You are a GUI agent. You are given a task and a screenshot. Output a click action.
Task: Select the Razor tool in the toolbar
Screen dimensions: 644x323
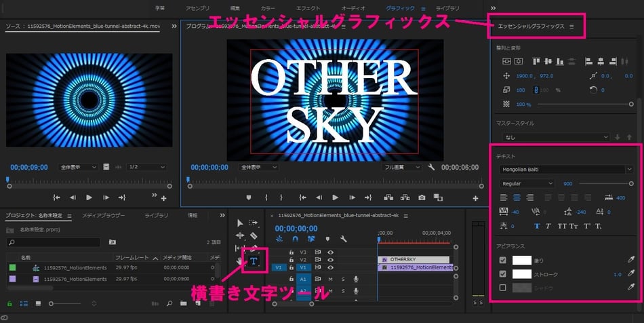[x=254, y=235]
